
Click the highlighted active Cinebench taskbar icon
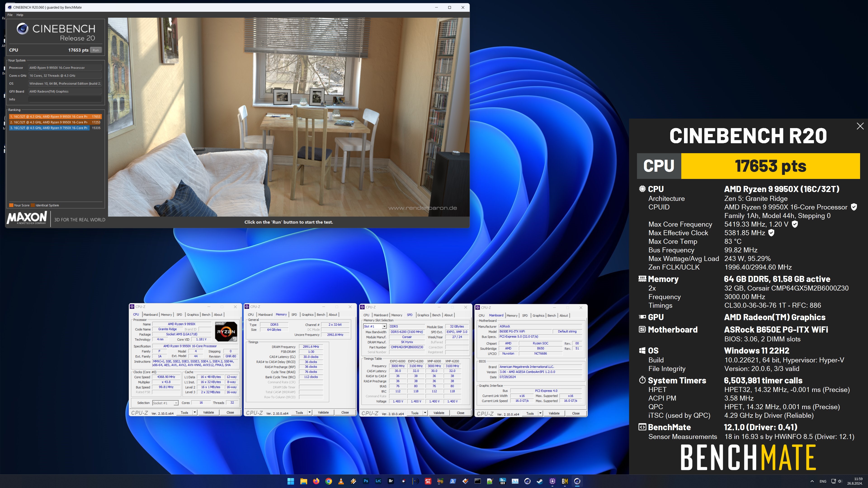[577, 481]
